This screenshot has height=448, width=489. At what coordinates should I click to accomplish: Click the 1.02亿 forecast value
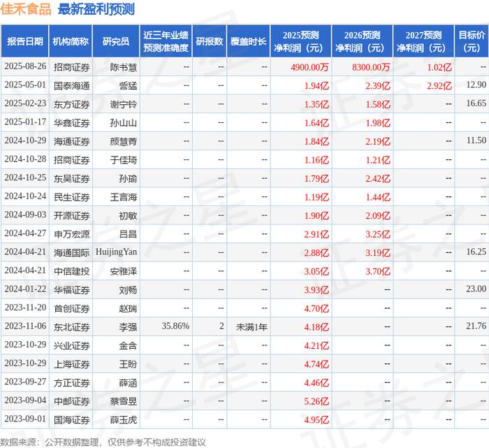439,67
